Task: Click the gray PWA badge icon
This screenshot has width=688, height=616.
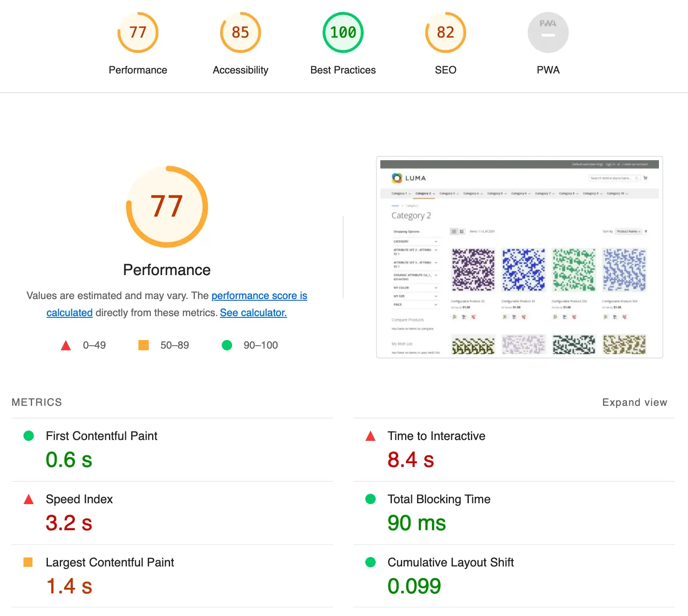Action: [548, 32]
